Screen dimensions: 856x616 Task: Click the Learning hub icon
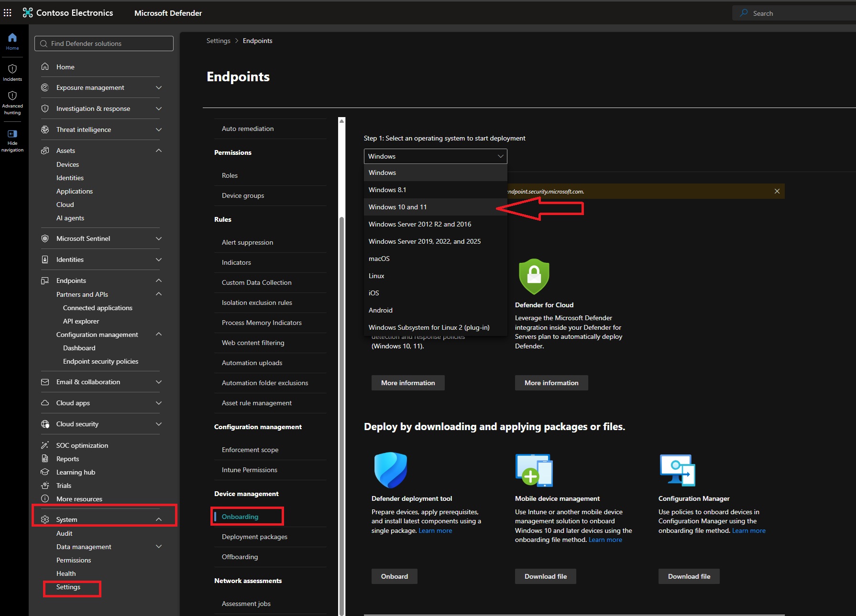tap(45, 472)
